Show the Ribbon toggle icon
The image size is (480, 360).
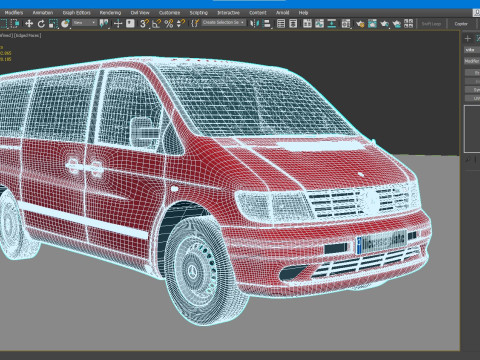coord(307,24)
